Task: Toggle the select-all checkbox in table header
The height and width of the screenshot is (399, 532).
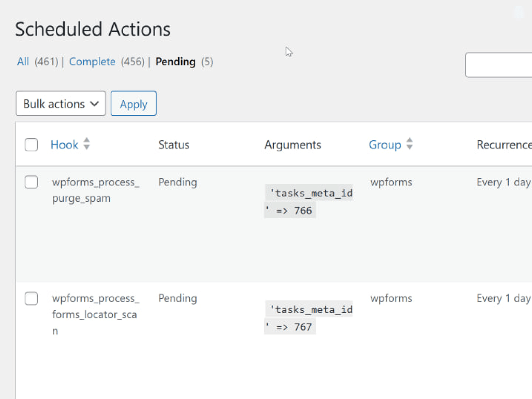Action: tap(31, 145)
